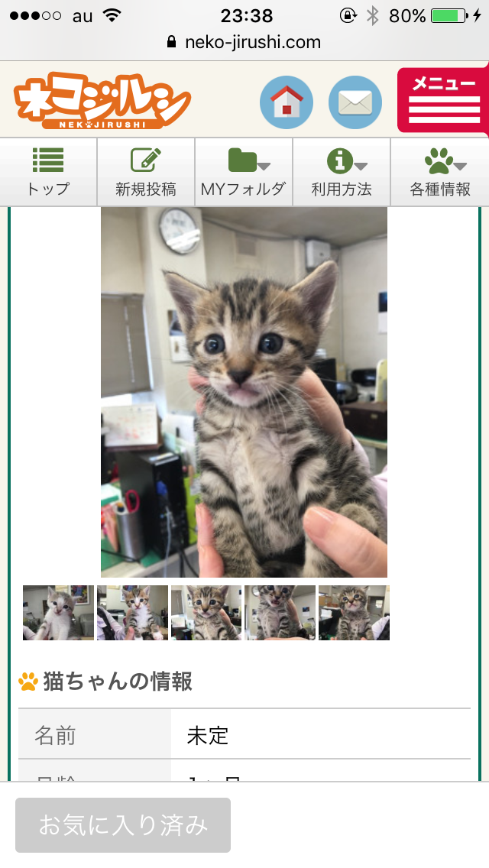View the second kitten thumbnail
Image resolution: width=489 pixels, height=868 pixels.
[132, 613]
